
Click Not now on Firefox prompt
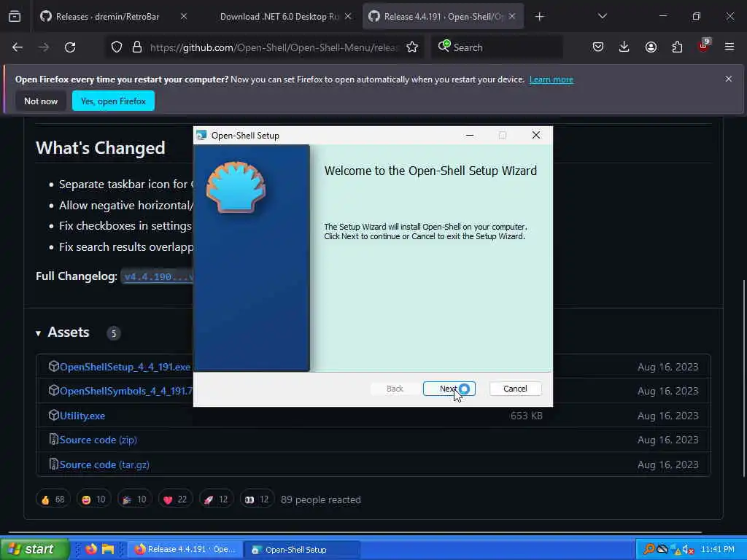click(x=41, y=101)
